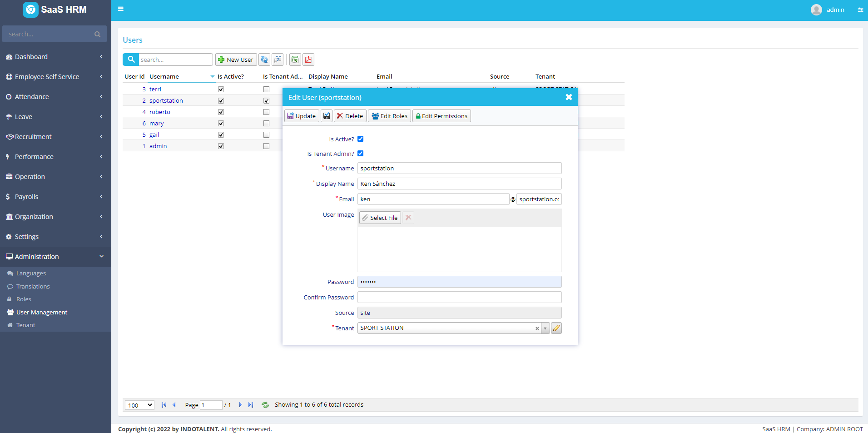Screen dimensions: 868x433
Task: Uncheck Is Active in the edit dialog
Action: (360, 139)
